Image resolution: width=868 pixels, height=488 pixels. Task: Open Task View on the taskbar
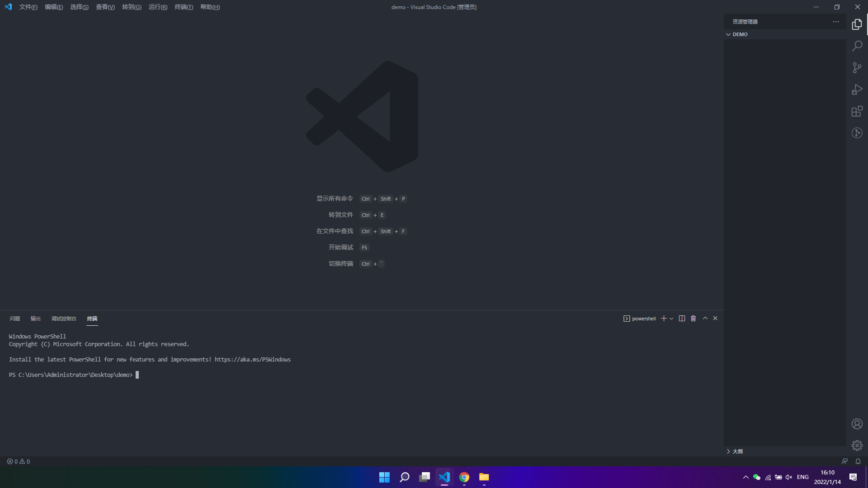coord(424,477)
